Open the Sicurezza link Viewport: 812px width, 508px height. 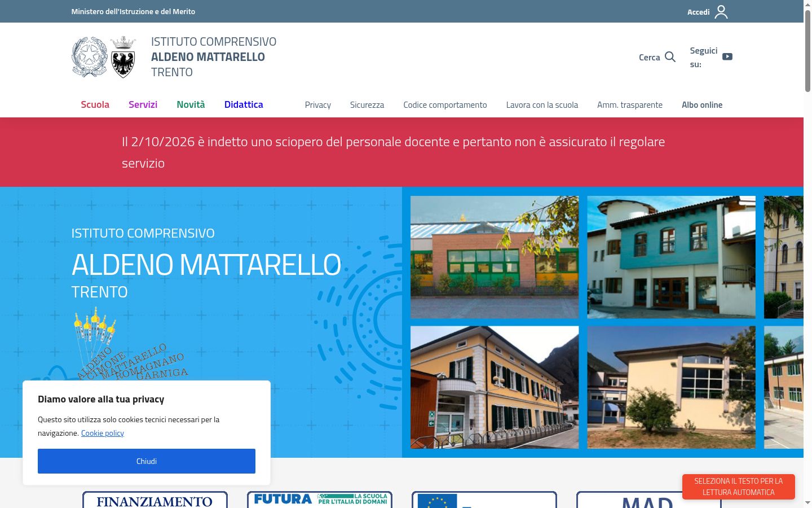point(367,105)
